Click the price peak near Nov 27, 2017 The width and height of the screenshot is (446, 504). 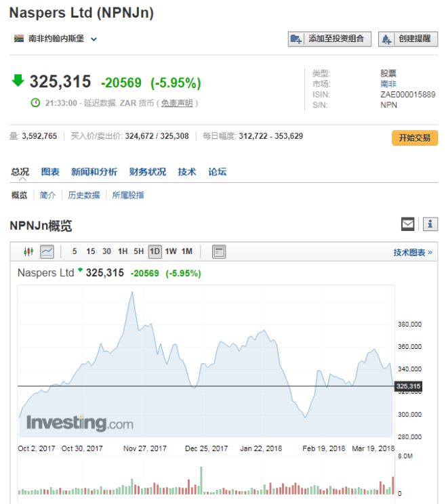tap(132, 293)
